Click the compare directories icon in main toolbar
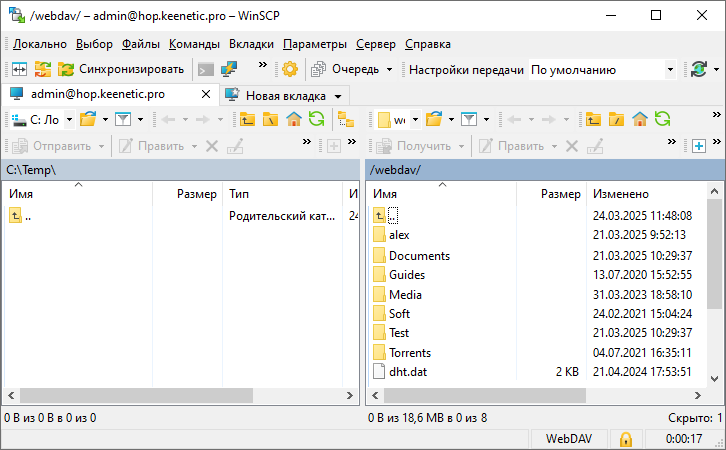This screenshot has height=450, width=726. tap(19, 69)
